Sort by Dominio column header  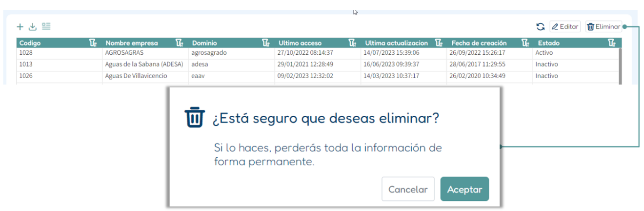pyautogui.click(x=204, y=43)
